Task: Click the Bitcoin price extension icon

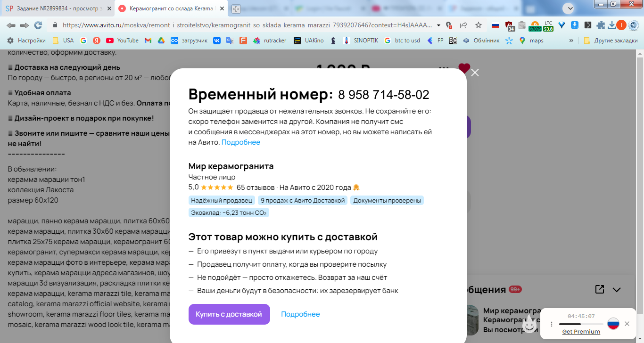Action: 535,25
